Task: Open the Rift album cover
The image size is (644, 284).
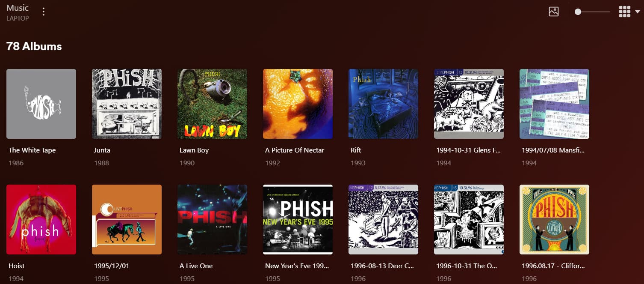Action: coord(383,104)
